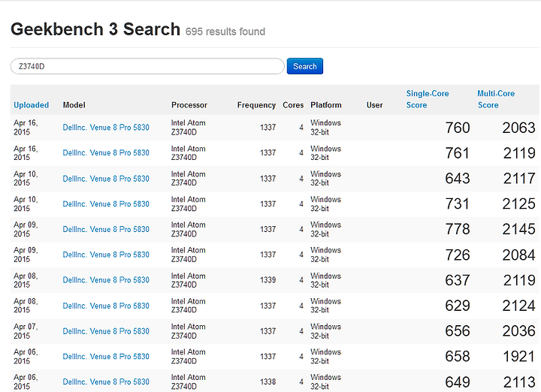Click the blue Search button
541x392 pixels.
point(304,66)
